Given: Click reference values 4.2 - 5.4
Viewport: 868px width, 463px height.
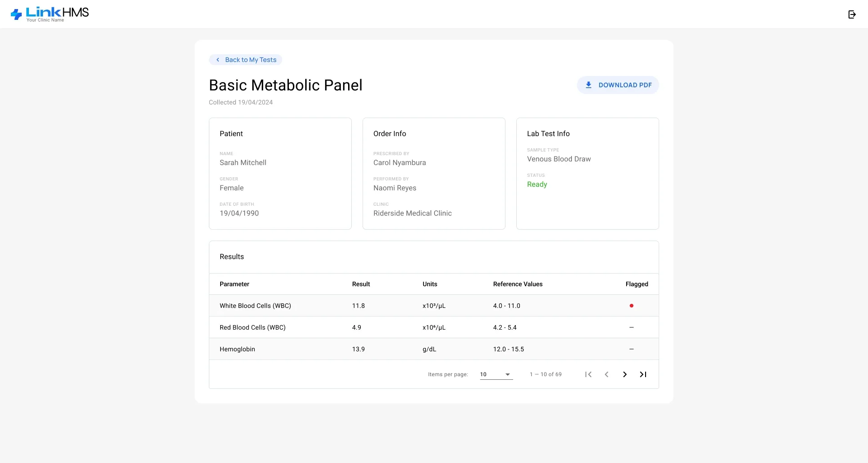Looking at the screenshot, I should pyautogui.click(x=505, y=327).
